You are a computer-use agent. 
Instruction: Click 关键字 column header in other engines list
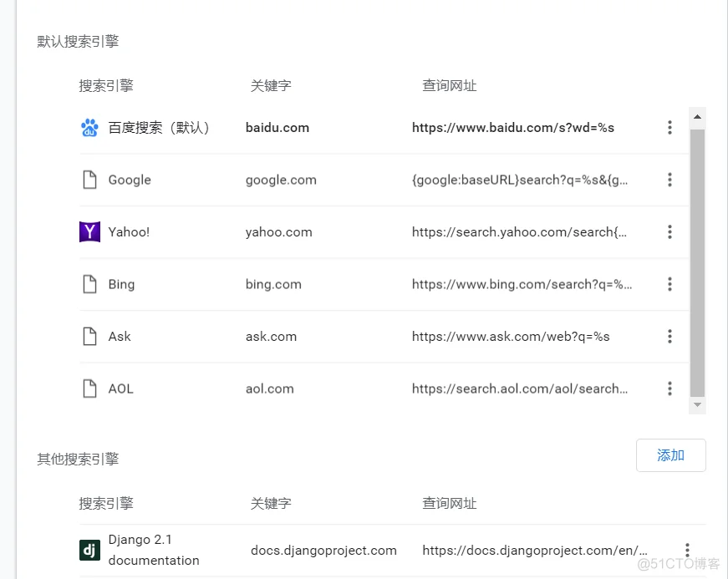pos(271,503)
